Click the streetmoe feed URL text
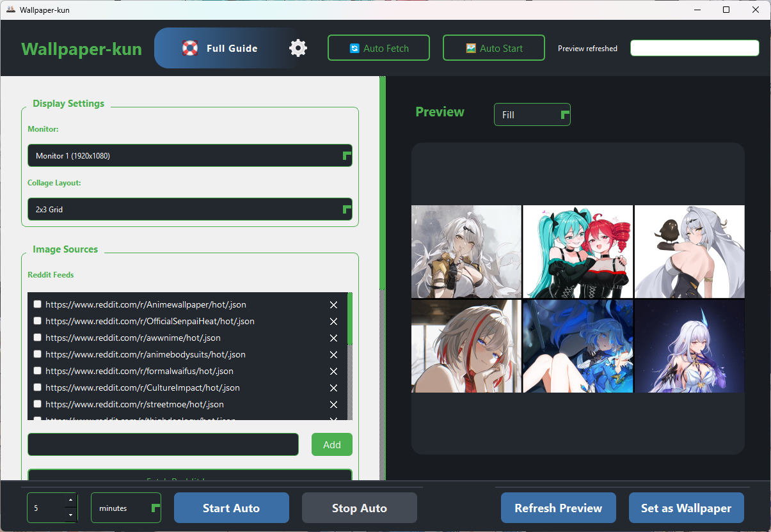Image resolution: width=771 pixels, height=532 pixels. click(134, 405)
